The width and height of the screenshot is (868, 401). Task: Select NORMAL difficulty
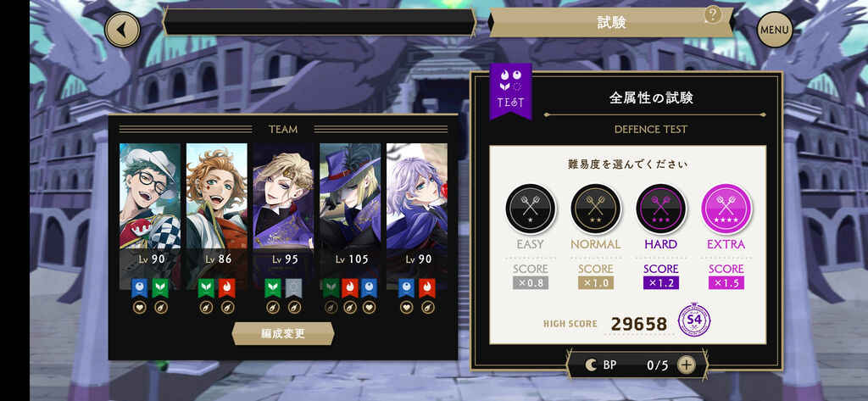[x=596, y=209]
